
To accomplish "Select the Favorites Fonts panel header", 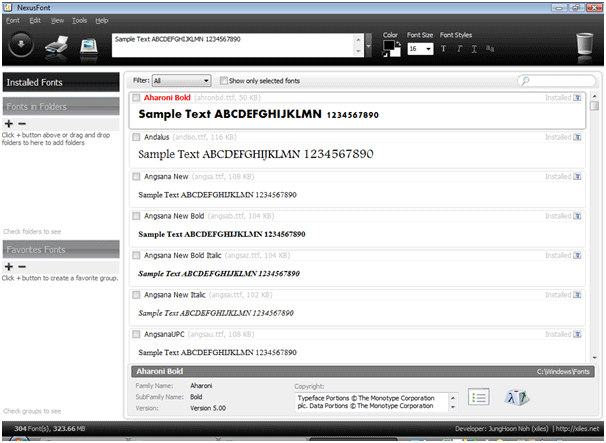I will pyautogui.click(x=61, y=249).
